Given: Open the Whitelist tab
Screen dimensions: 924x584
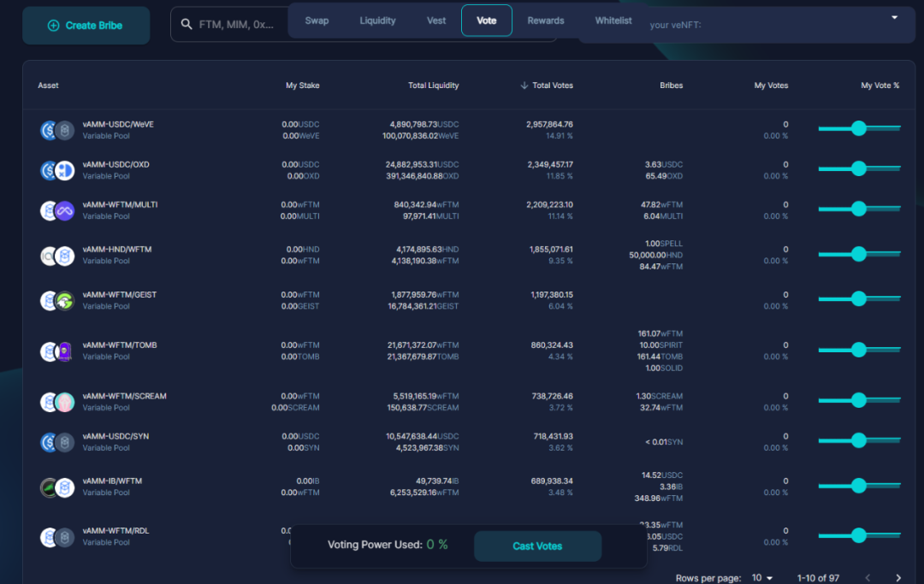Looking at the screenshot, I should coord(613,21).
